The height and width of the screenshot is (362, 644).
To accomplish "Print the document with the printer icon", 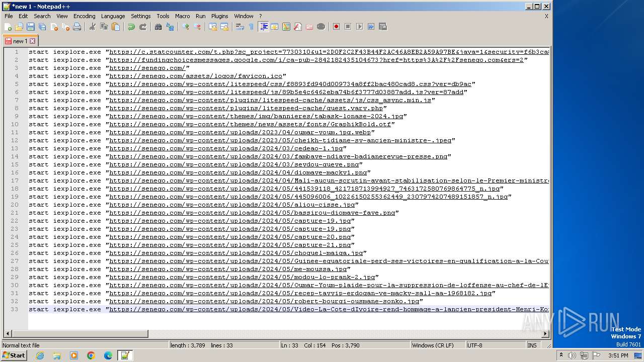I will coord(77,27).
